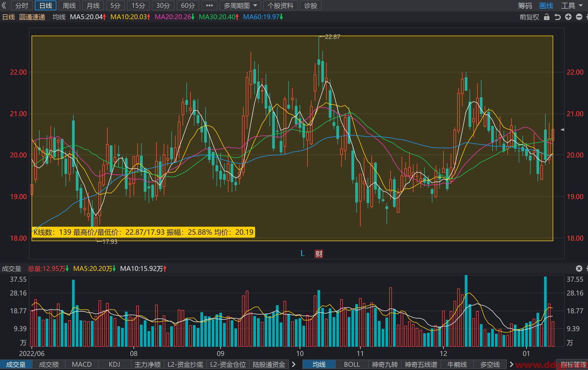This screenshot has height=370, width=588.
Task: Open the 前复权 adjustment selector
Action: click(529, 17)
